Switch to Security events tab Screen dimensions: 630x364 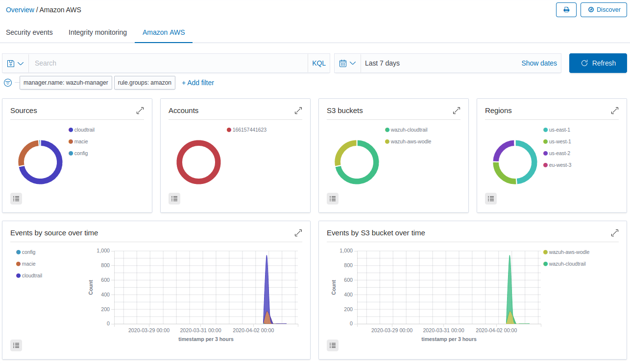(x=29, y=32)
